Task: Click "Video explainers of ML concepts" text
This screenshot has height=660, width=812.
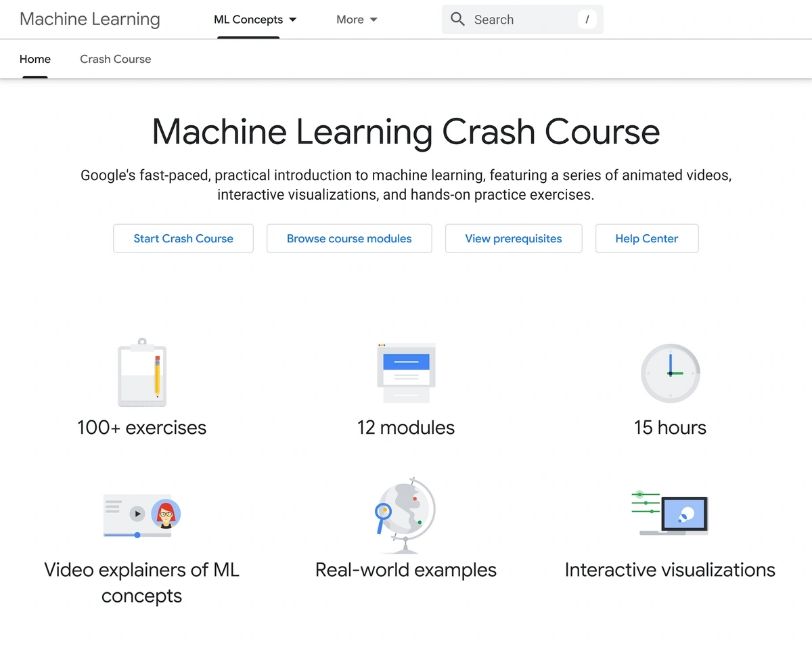Action: pyautogui.click(x=142, y=583)
